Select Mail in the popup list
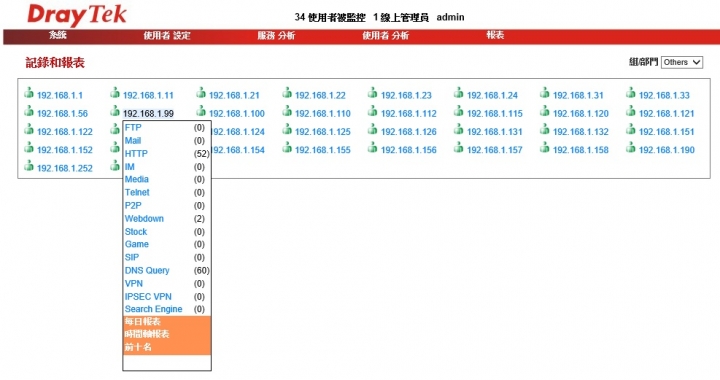The width and height of the screenshot is (720, 380). point(133,140)
